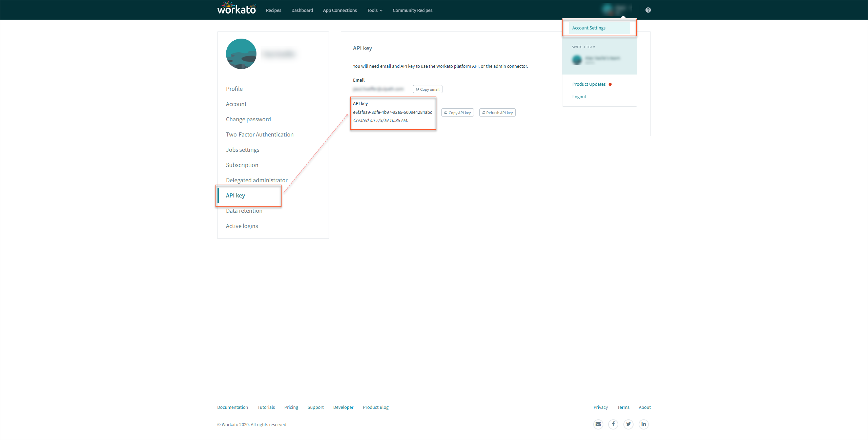
Task: Open the Twitter footer icon
Action: tap(628, 424)
